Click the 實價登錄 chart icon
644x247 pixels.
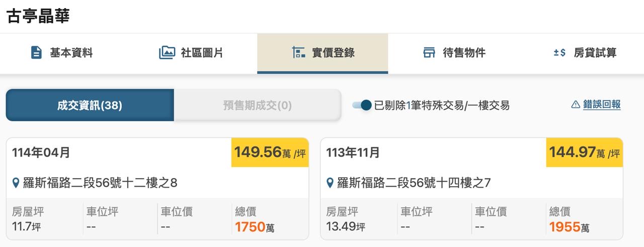coord(299,53)
